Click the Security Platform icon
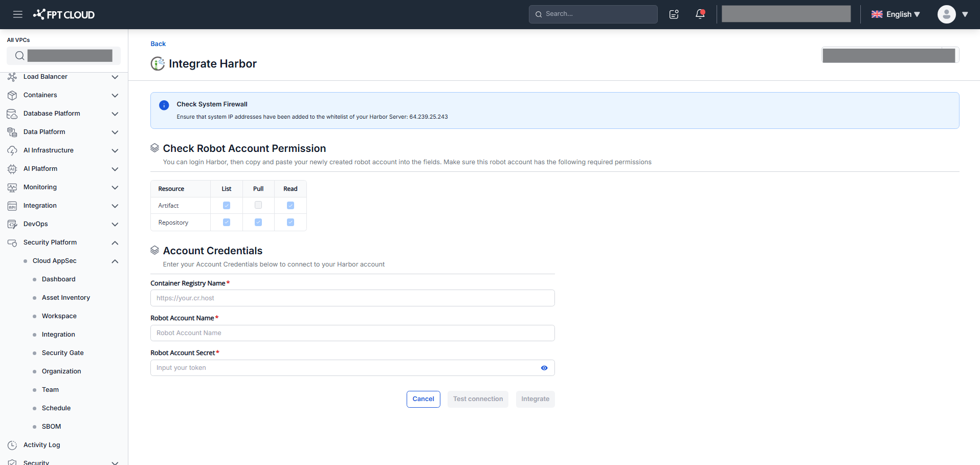Screen dimensions: 980x465 point(12,242)
